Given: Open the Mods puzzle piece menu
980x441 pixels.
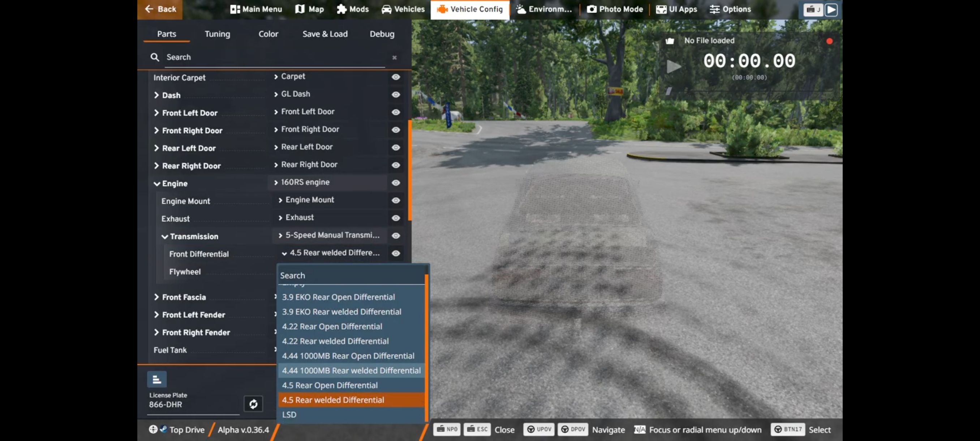Looking at the screenshot, I should click(x=352, y=9).
